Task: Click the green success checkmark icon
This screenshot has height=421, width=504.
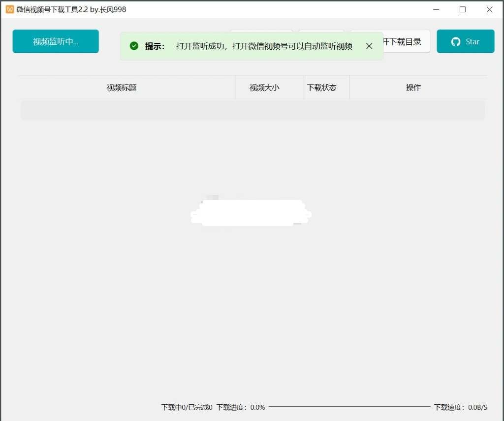Action: pyautogui.click(x=134, y=46)
